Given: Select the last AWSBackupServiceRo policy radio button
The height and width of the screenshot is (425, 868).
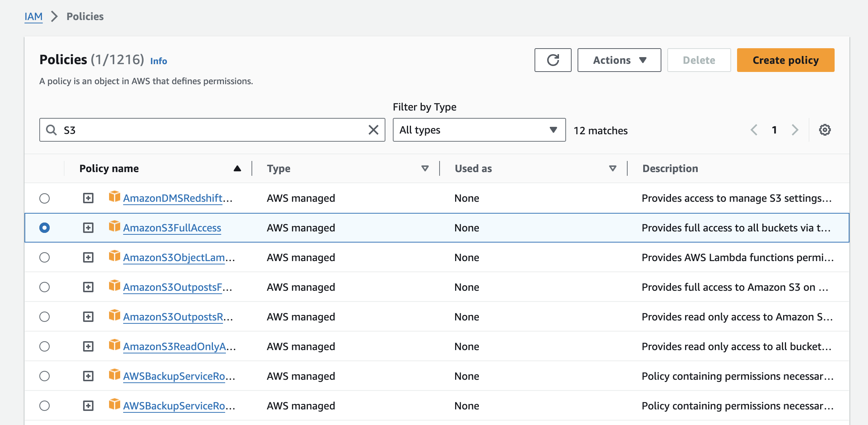Looking at the screenshot, I should pos(45,406).
